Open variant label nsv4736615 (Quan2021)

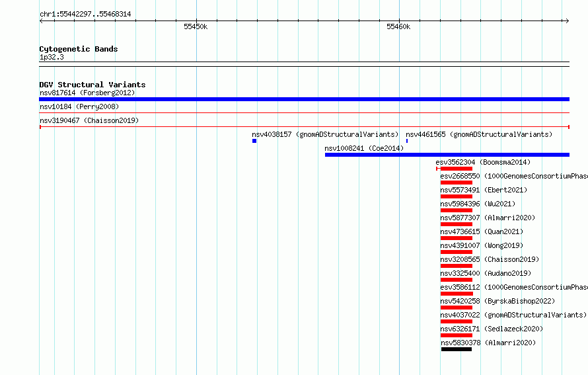point(482,231)
